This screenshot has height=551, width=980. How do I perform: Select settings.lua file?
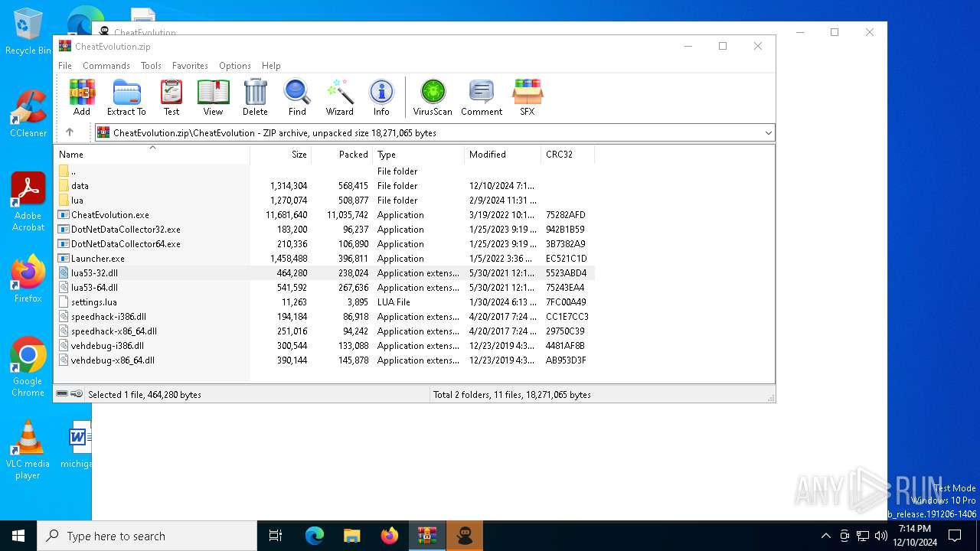click(x=325, y=302)
